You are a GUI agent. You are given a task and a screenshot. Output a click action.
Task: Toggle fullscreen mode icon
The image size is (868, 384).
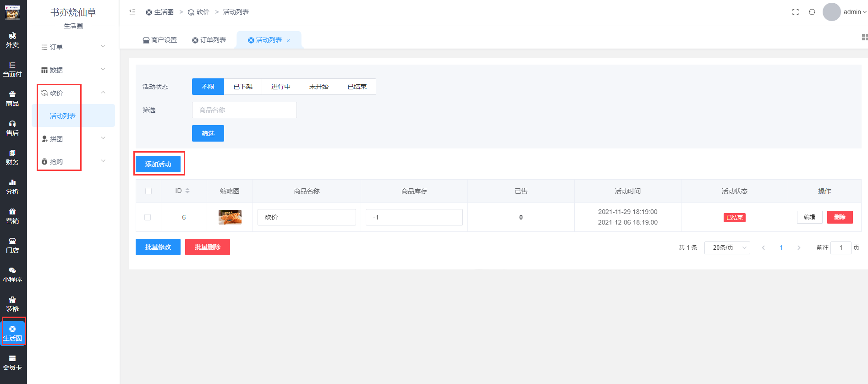click(796, 12)
